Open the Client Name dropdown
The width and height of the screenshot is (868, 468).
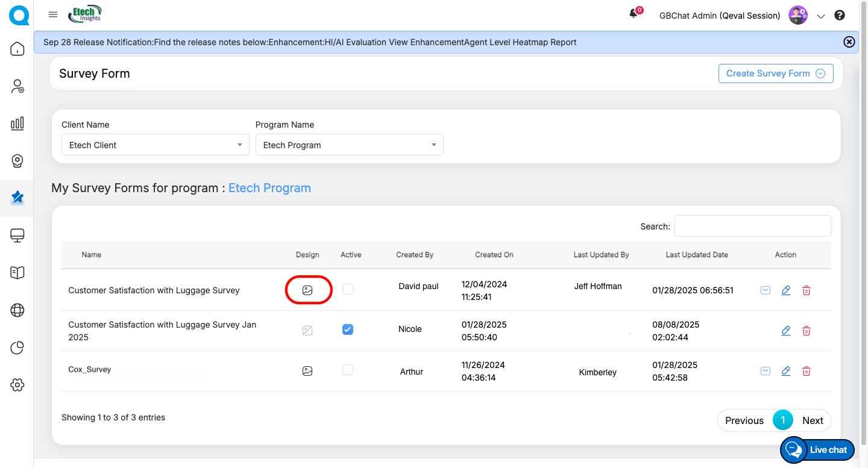click(x=155, y=145)
